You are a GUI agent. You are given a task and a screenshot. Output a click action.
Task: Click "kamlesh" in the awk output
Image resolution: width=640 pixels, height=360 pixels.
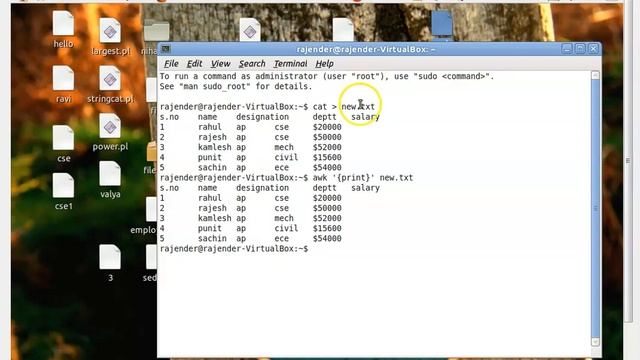click(215, 218)
